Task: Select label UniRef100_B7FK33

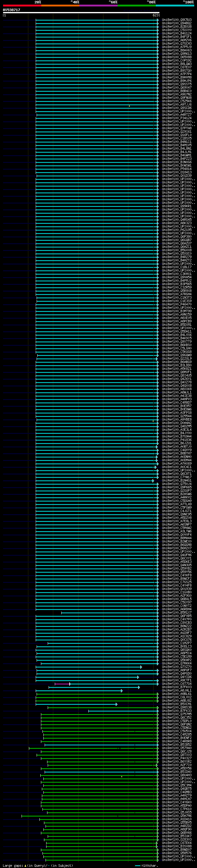Action: click(x=176, y=711)
